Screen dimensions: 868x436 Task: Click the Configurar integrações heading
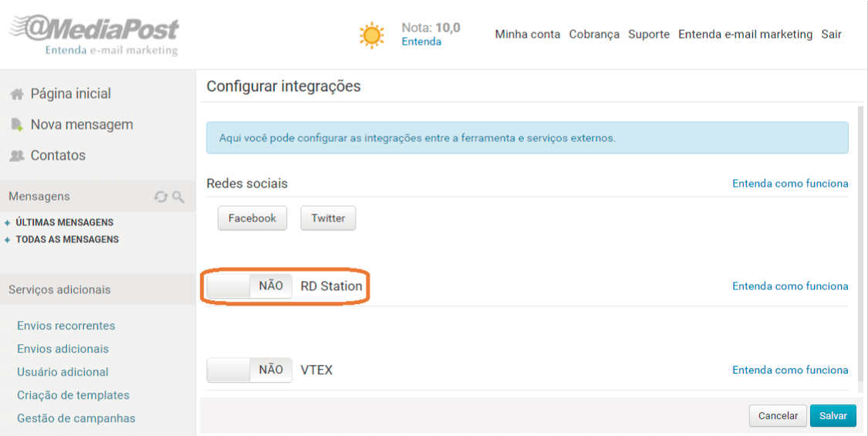tap(283, 86)
